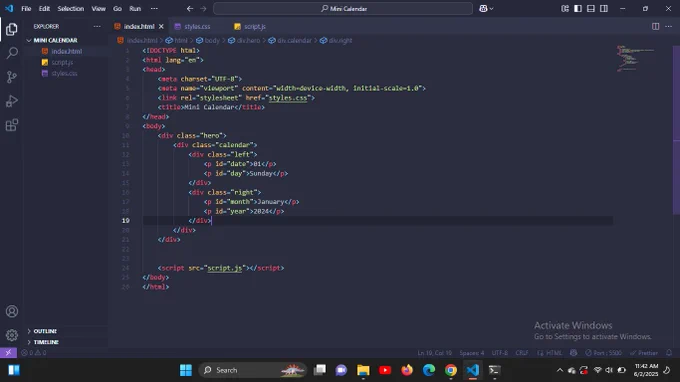This screenshot has height=382, width=680.
Task: Open File Explorer from taskbar
Action: pos(363,370)
